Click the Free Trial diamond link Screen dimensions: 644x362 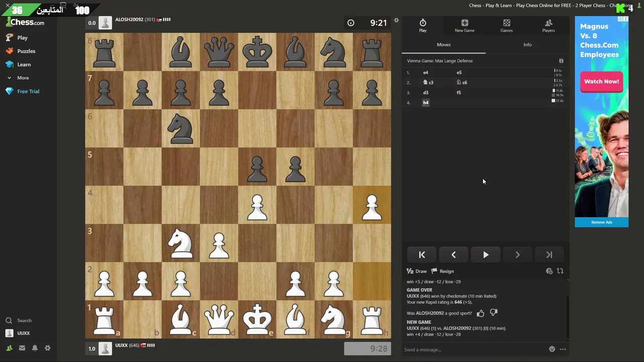pos(22,92)
